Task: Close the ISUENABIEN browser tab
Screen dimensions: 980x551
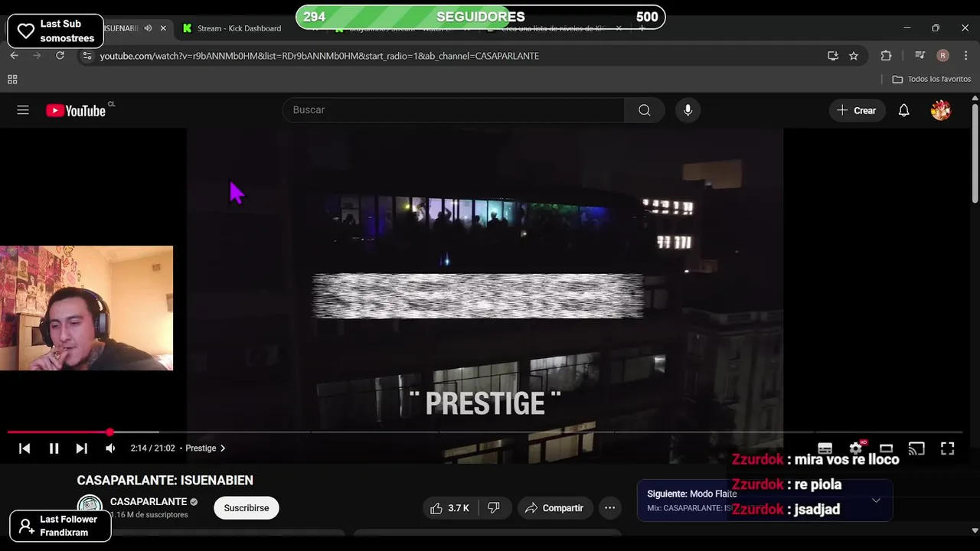Action: pos(163,28)
